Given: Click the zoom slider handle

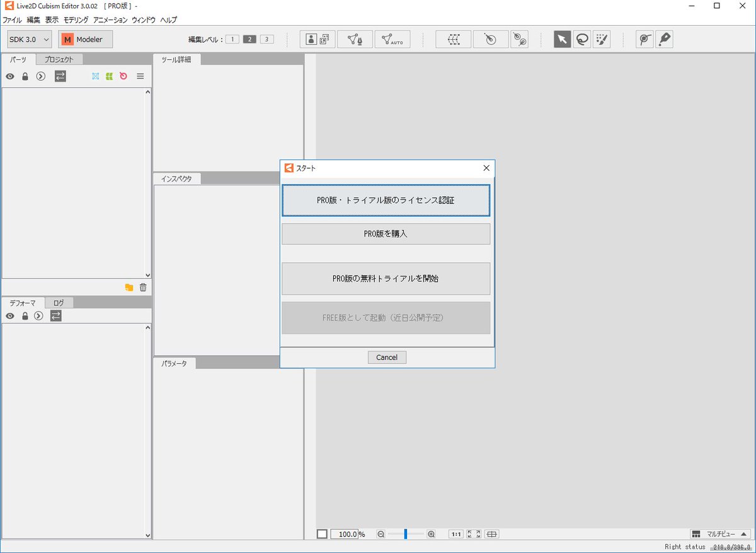Looking at the screenshot, I should pos(406,534).
